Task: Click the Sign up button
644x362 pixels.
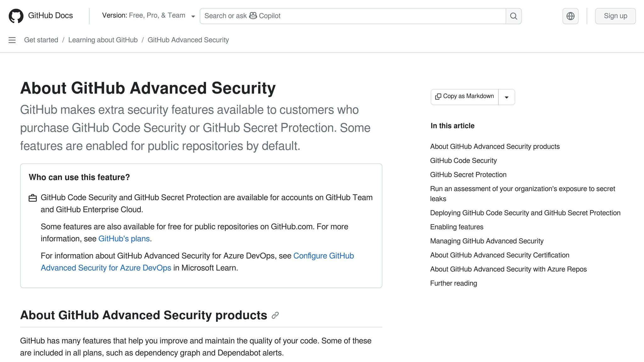Action: pyautogui.click(x=615, y=16)
